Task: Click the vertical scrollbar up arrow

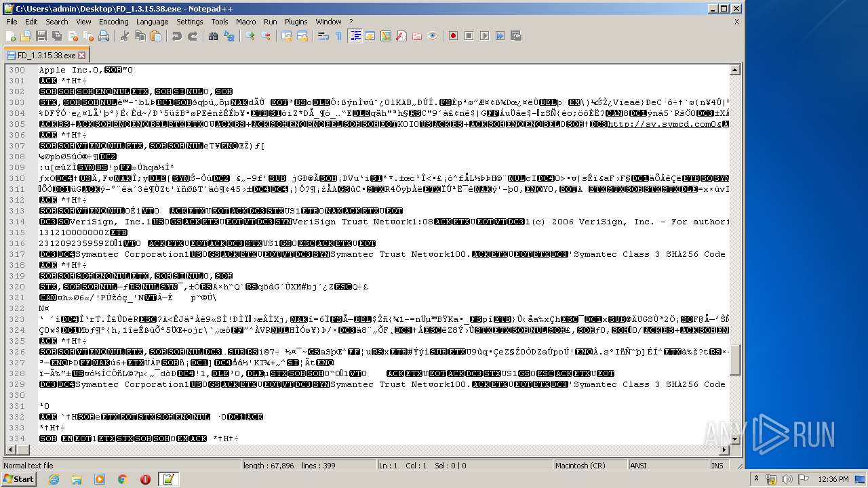Action: (736, 70)
